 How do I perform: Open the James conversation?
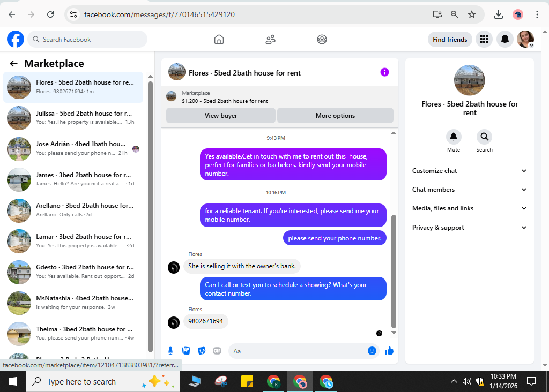(73, 179)
